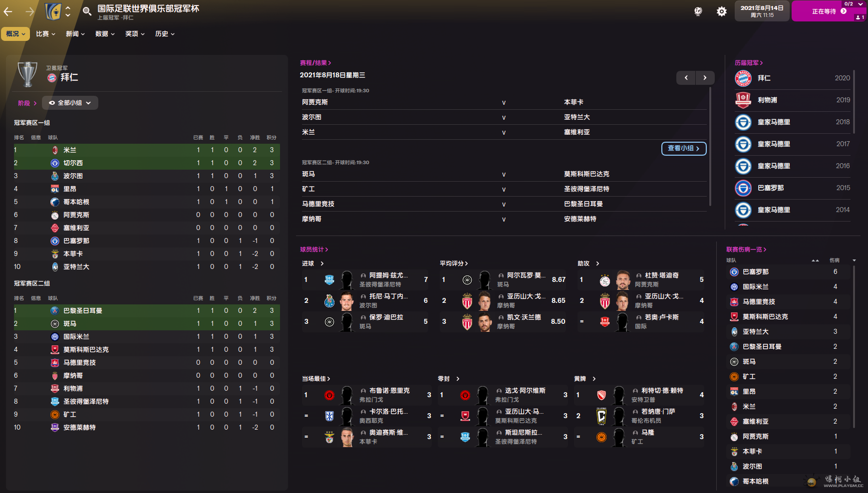The image size is (868, 493).
Task: Click the 查看小组 button
Action: [683, 148]
